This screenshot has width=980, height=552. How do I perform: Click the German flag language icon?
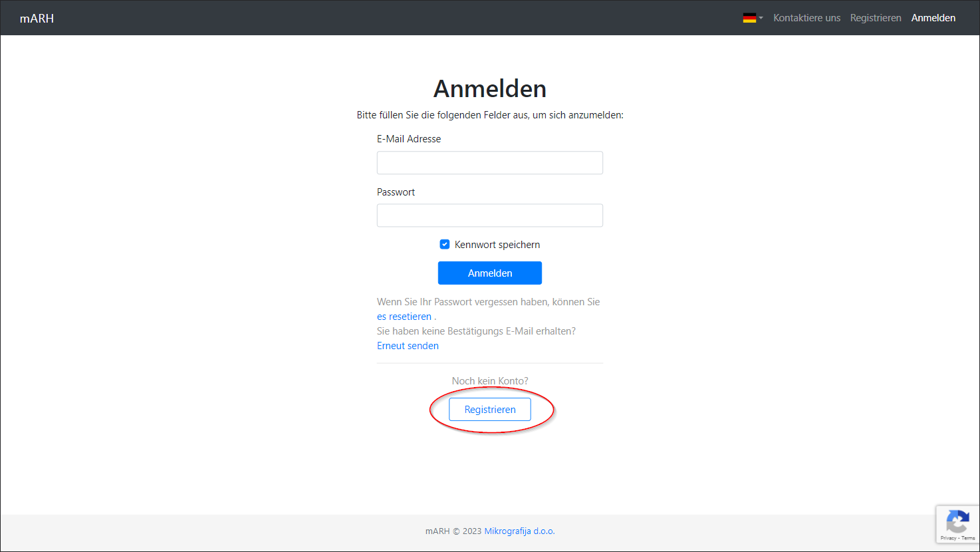[749, 18]
